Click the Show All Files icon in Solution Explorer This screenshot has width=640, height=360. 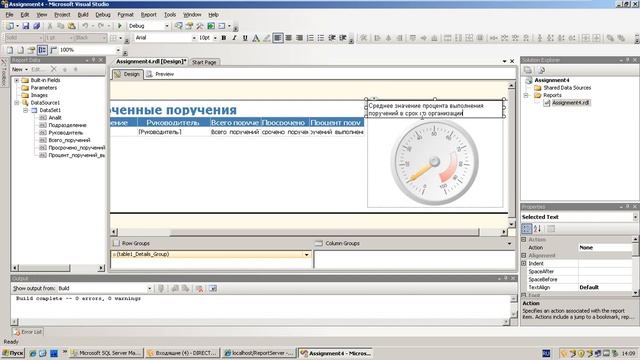[541, 70]
